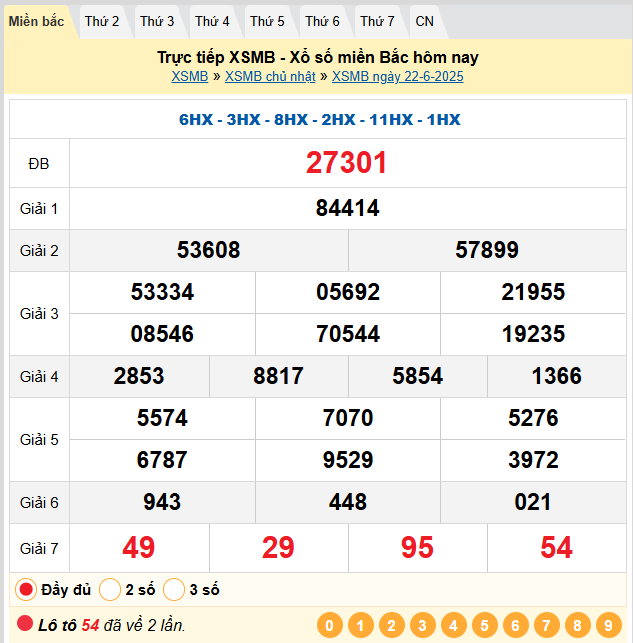This screenshot has height=643, width=633.
Task: Click the Giải 5 number 3972
Action: (x=533, y=460)
